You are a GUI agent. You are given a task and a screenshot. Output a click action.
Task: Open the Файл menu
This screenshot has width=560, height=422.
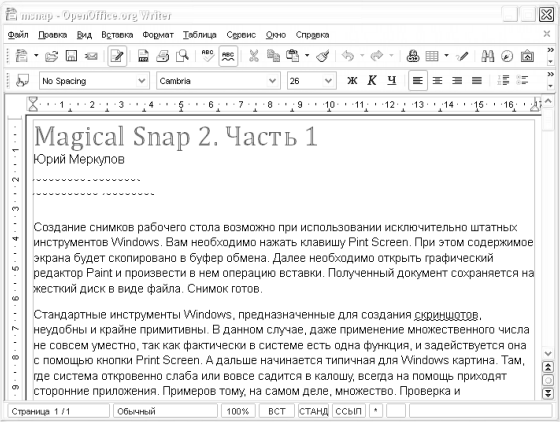pos(18,35)
